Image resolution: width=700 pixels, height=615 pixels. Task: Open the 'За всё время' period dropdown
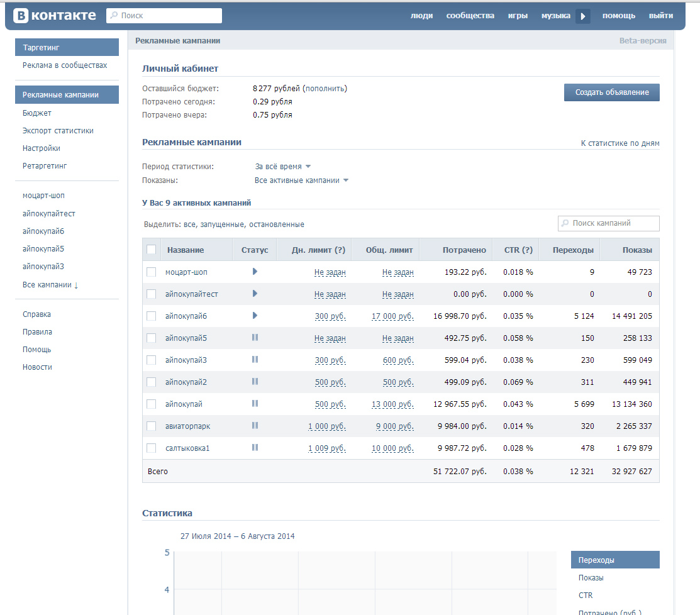click(282, 167)
